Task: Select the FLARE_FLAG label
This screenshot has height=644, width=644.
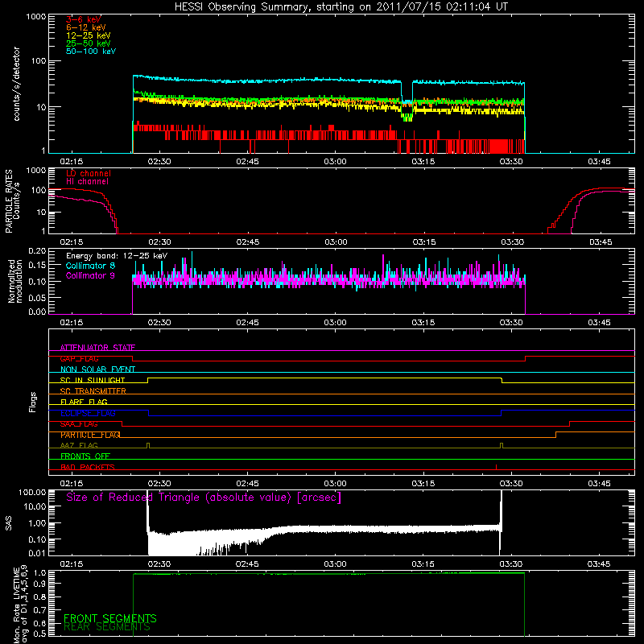Action: 84,402
